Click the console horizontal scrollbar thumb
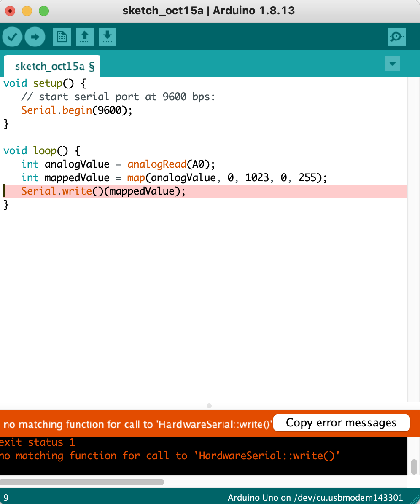Image resolution: width=420 pixels, height=504 pixels. pyautogui.click(x=82, y=482)
